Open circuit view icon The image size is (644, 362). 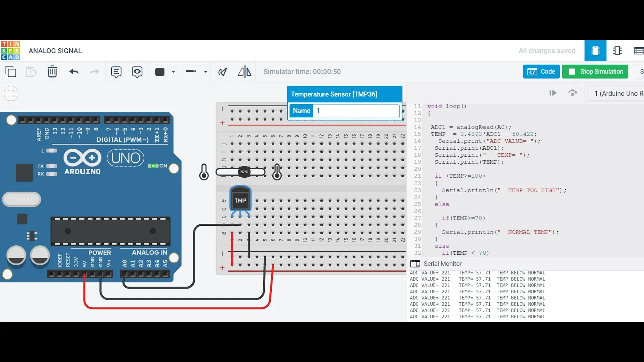[x=596, y=51]
